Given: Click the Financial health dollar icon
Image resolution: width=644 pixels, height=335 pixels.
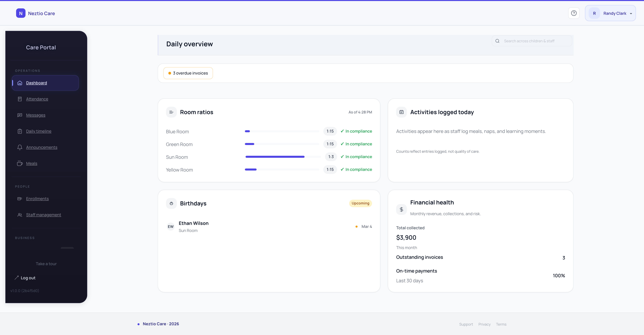Looking at the screenshot, I should 401,209.
